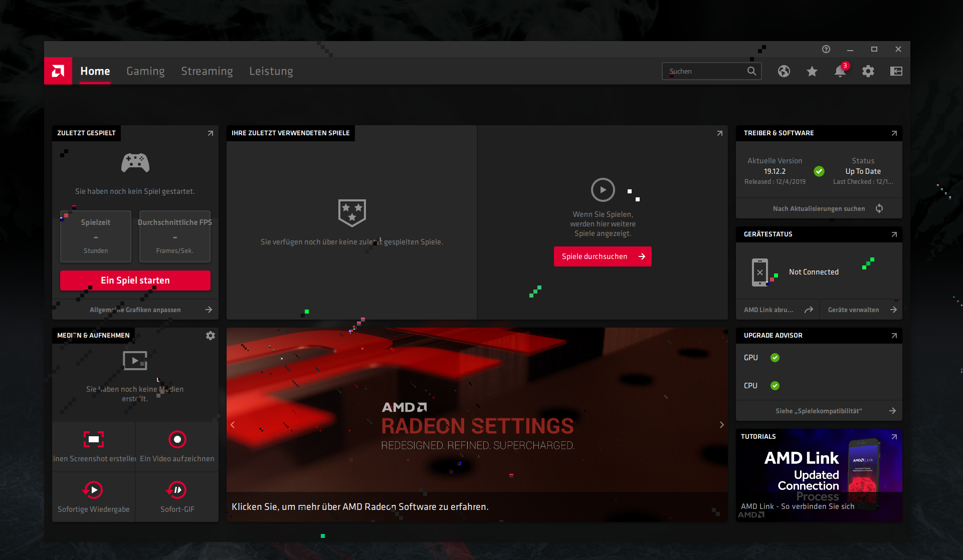This screenshot has width=963, height=560.
Task: Click the AMD logo icon
Action: (58, 71)
